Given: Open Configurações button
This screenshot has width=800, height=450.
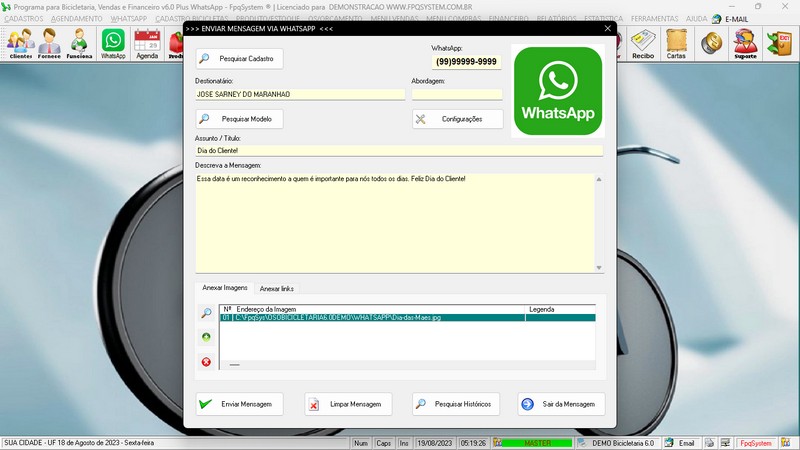Looking at the screenshot, I should [458, 119].
